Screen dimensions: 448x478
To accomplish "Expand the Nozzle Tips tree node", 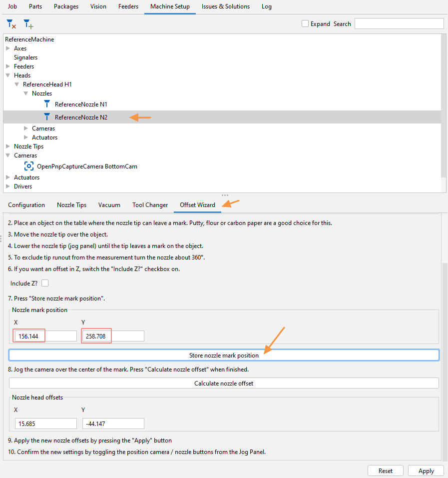I will (8, 146).
